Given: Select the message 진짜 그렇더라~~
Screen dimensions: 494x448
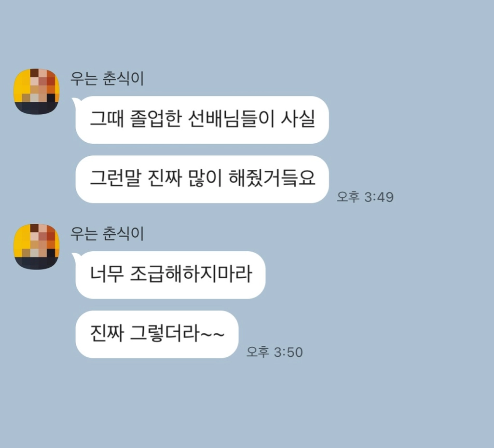Looking at the screenshot, I should click(157, 334).
